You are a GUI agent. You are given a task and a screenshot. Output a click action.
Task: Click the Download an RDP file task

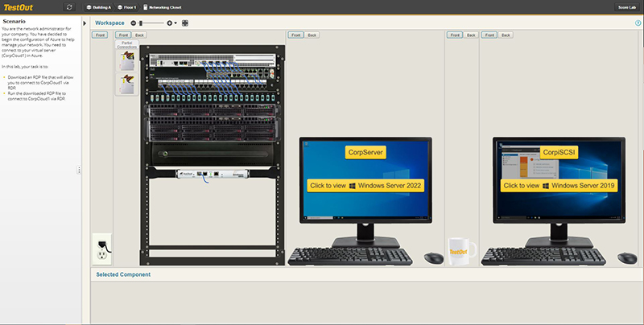tap(40, 83)
